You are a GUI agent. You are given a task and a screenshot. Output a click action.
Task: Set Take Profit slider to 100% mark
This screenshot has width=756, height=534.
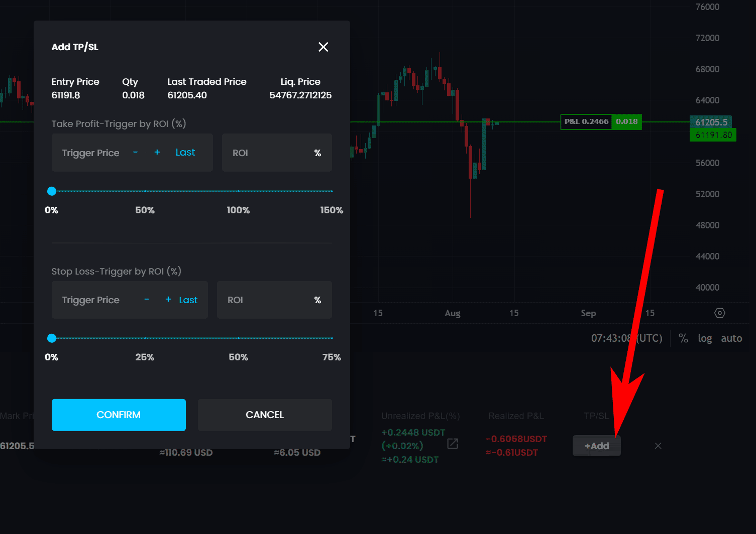(239, 191)
